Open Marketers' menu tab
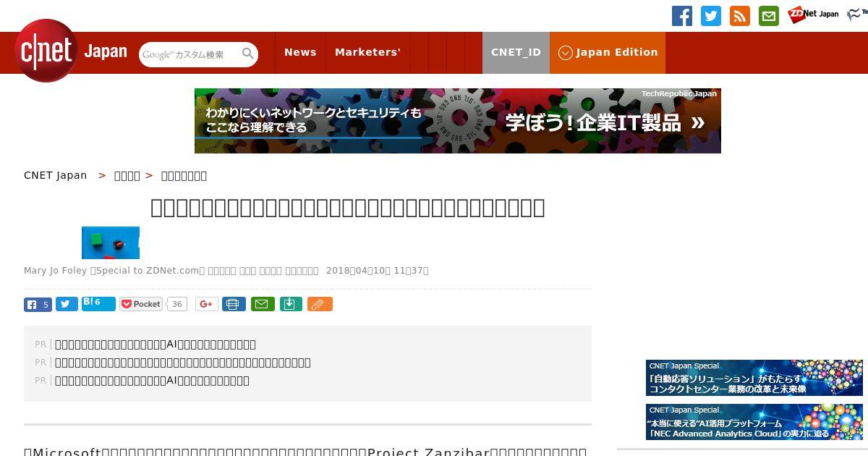 coord(367,52)
